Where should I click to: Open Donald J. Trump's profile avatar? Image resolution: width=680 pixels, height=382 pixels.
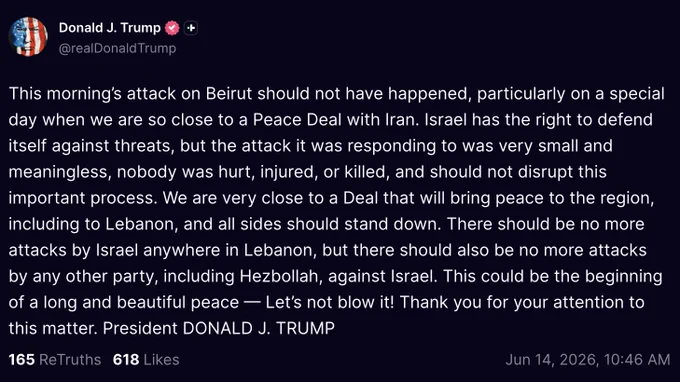click(28, 37)
